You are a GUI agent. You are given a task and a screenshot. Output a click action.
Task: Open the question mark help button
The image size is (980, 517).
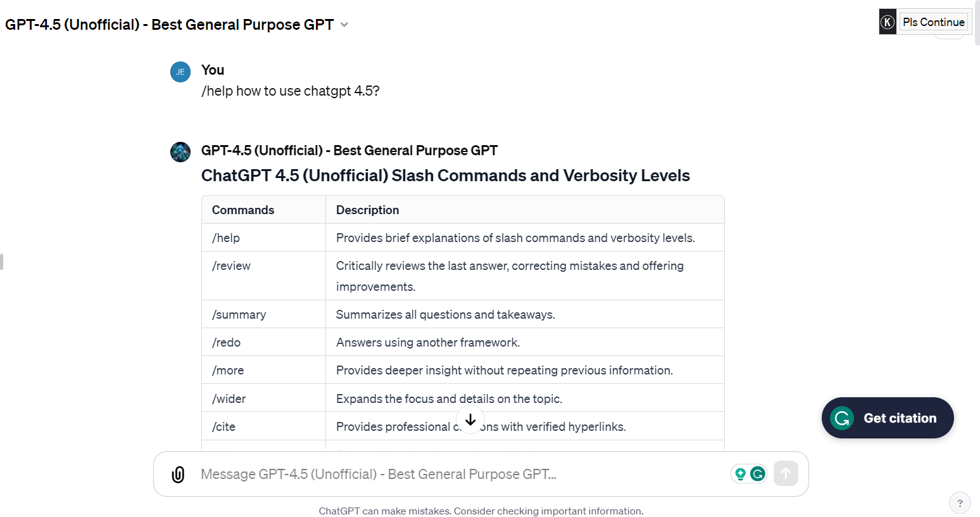(x=960, y=503)
